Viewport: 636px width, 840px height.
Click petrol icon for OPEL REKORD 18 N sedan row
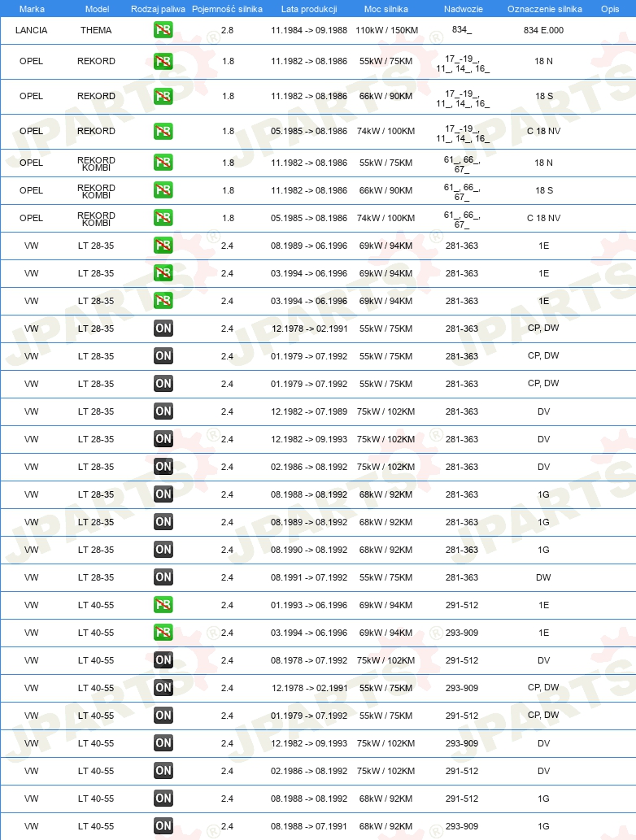pos(163,61)
